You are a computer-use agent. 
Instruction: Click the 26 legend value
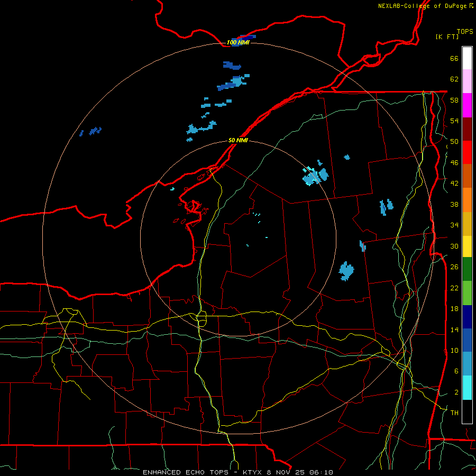click(454, 267)
